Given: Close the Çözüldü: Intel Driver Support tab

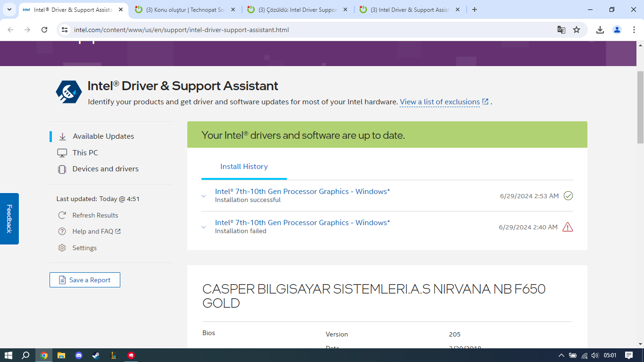Looking at the screenshot, I should point(345,9).
